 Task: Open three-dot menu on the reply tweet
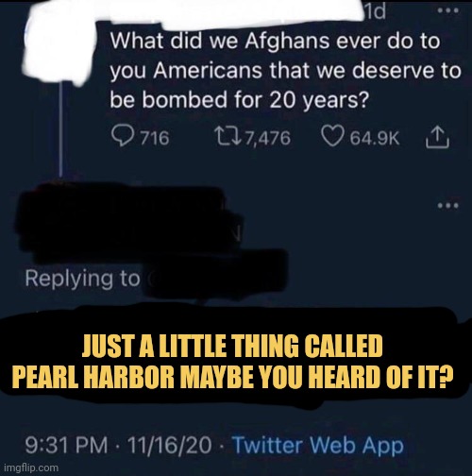(448, 206)
